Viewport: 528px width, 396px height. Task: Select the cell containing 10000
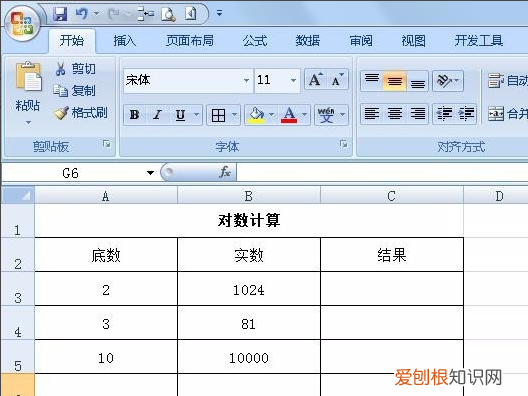pyautogui.click(x=249, y=357)
